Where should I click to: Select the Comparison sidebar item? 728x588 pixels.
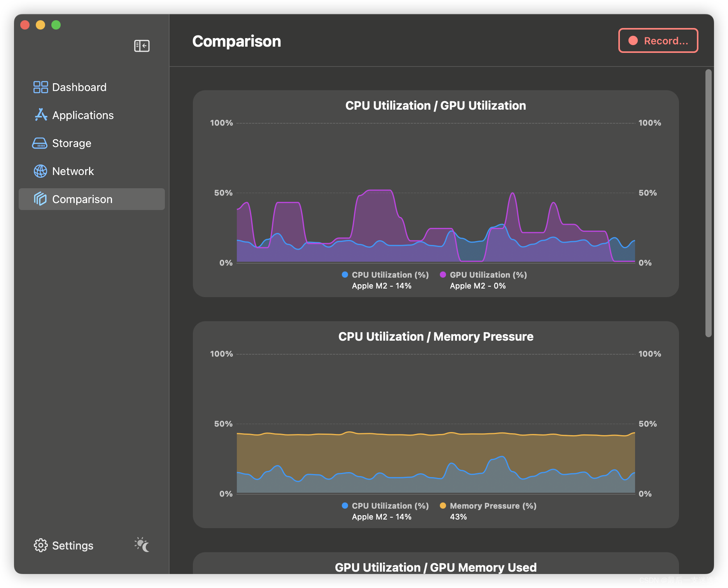tap(92, 199)
